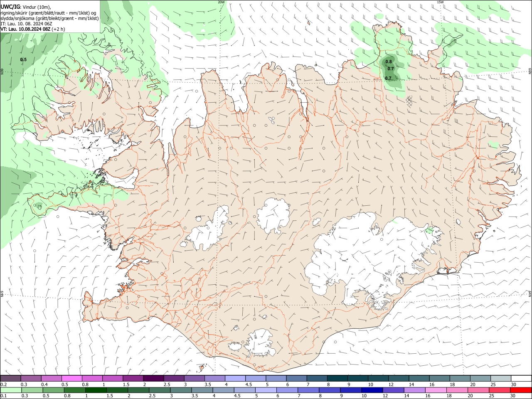Click the 30 label under the bottom legend row
Viewport: 532px width, 399px height.
(x=514, y=396)
